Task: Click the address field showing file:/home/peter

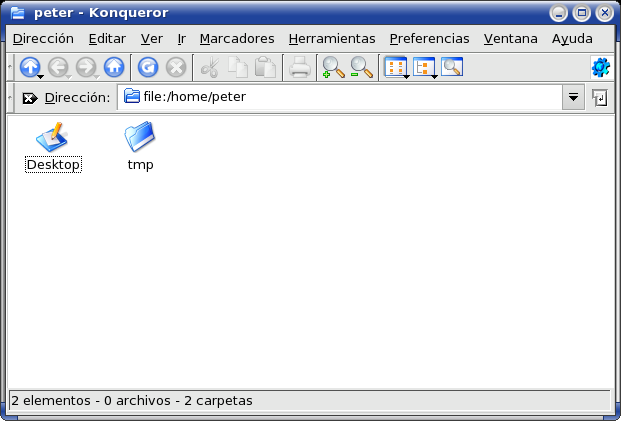Action: coord(340,97)
